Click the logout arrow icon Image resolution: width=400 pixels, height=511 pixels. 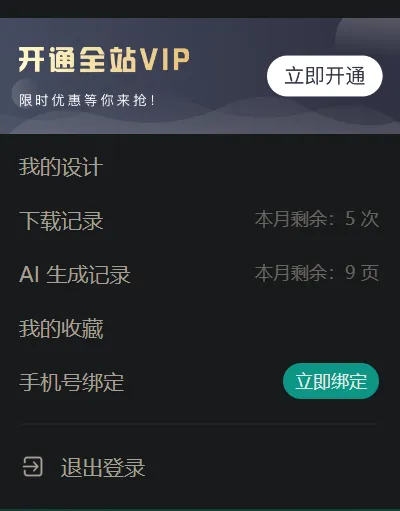(32, 466)
